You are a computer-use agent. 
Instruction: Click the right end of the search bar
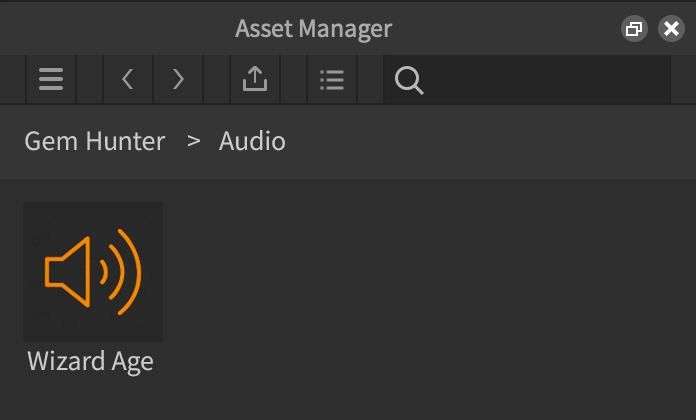pyautogui.click(x=655, y=80)
